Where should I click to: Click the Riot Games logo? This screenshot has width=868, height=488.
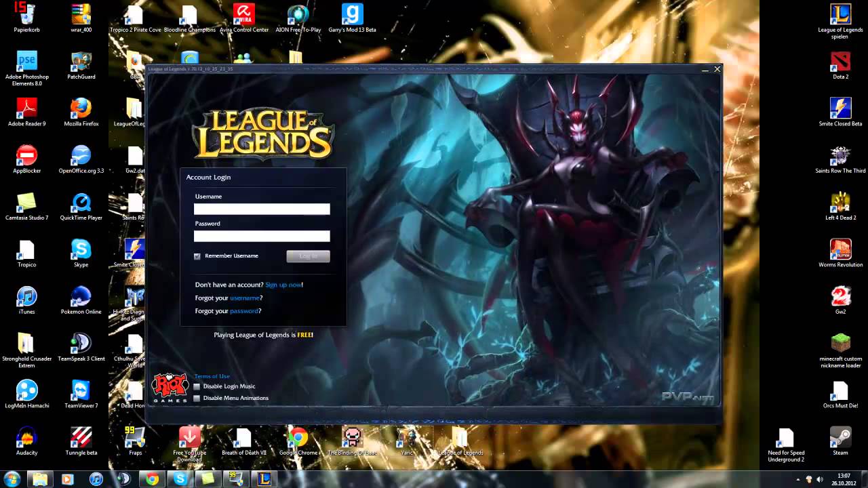169,388
